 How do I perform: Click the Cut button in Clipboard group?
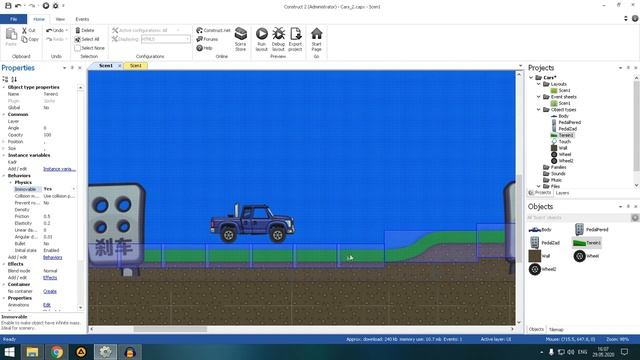29,31
